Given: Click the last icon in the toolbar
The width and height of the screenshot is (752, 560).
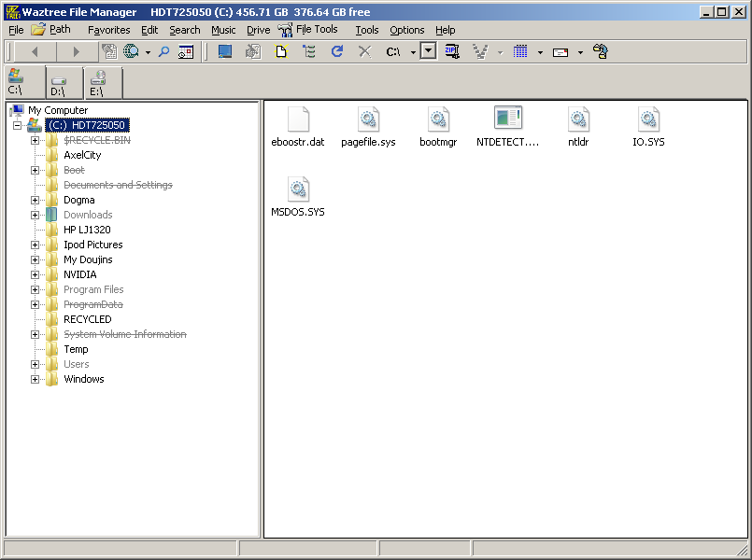Looking at the screenshot, I should [601, 51].
